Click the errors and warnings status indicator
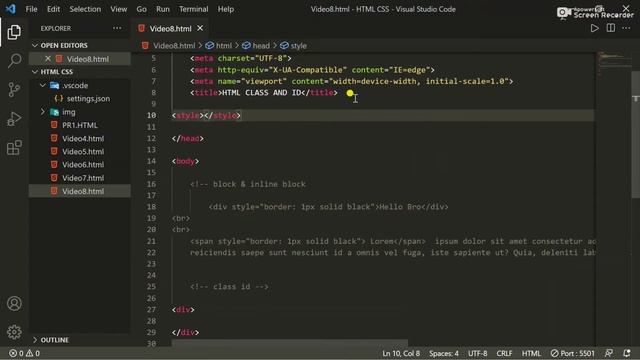This screenshot has height=360, width=640. tap(24, 353)
